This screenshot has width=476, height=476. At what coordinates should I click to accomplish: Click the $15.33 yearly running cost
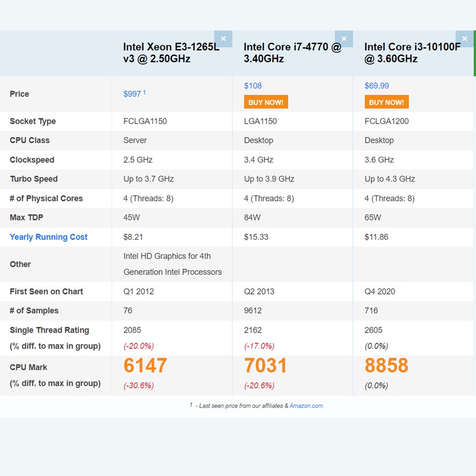[256, 237]
